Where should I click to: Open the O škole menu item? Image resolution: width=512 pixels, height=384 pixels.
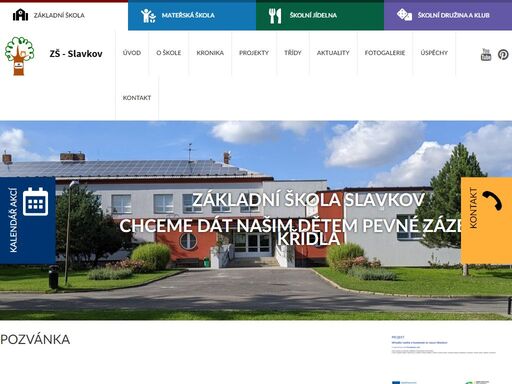point(169,53)
